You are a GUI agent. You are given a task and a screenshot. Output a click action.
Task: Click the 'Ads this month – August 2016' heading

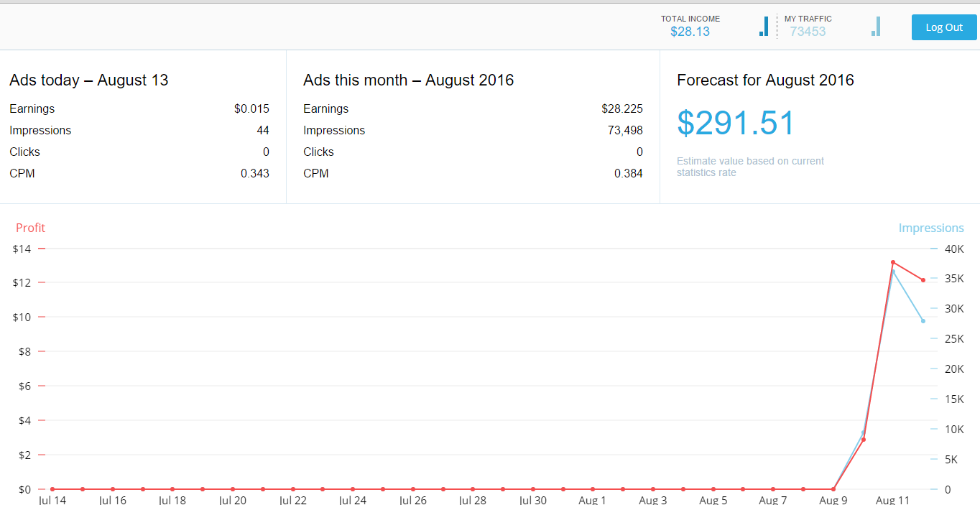point(408,80)
